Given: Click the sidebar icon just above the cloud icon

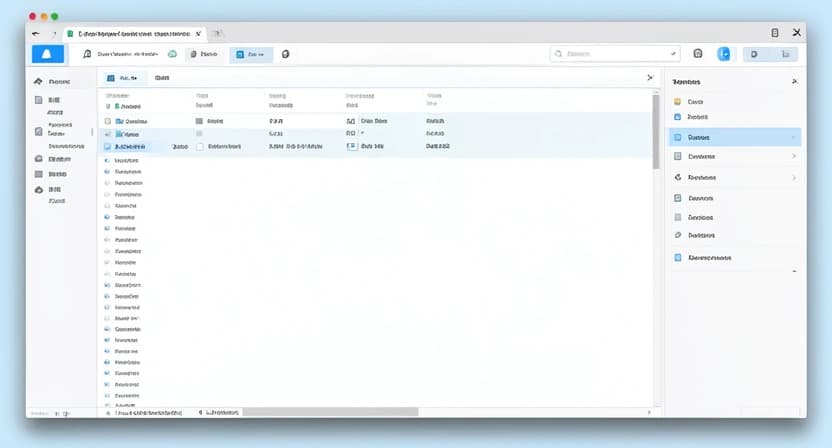Looking at the screenshot, I should pos(38,174).
